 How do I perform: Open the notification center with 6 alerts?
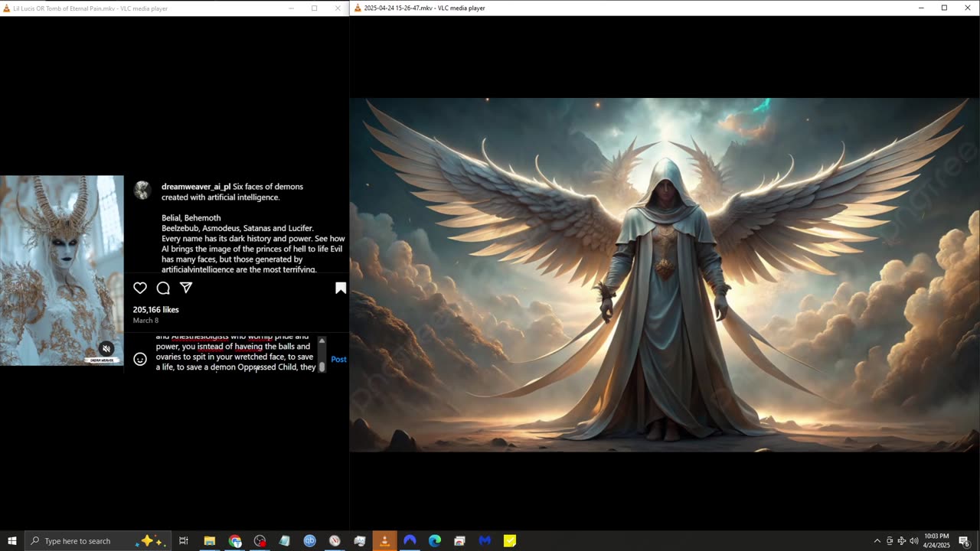(965, 541)
